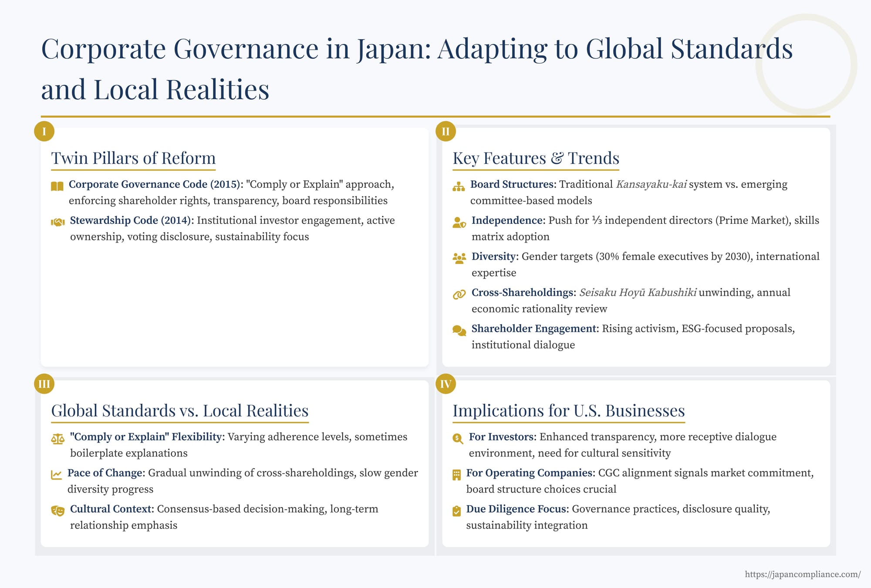Click the text matrix adoption
This screenshot has width=871, height=588.
coord(510,237)
